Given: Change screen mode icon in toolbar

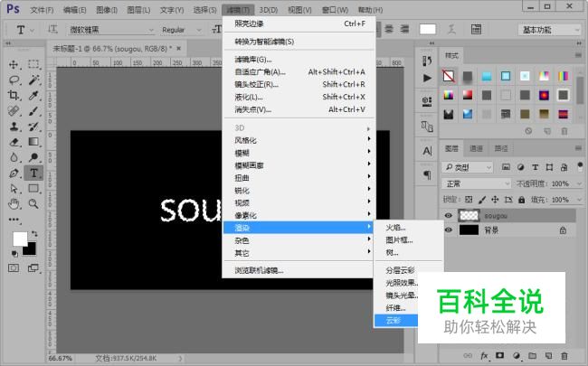Looking at the screenshot, I should click(33, 268).
